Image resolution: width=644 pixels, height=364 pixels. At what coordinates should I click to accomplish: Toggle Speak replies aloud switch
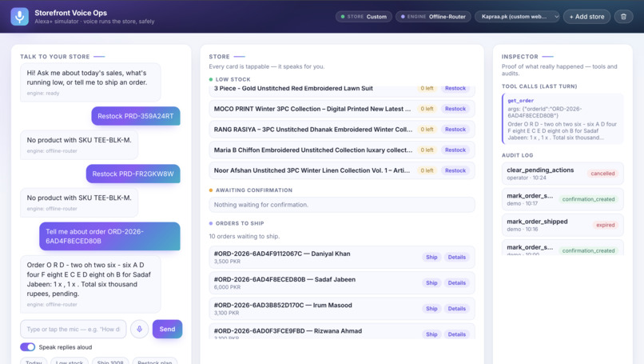(x=28, y=347)
